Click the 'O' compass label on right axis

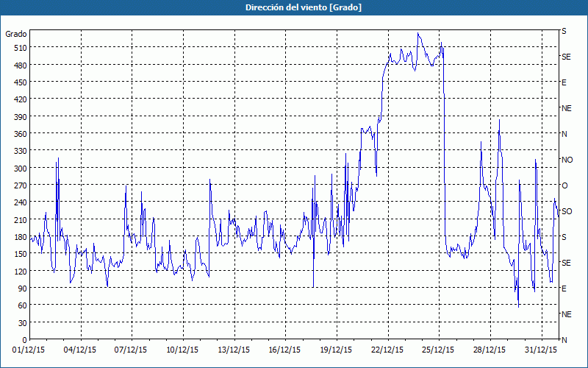564,185
